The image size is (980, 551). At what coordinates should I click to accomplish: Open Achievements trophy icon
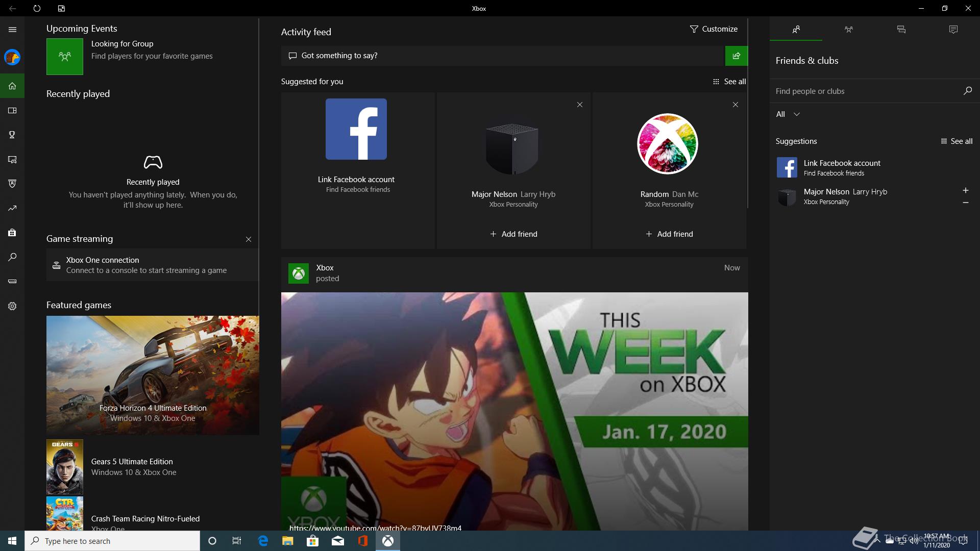(x=12, y=135)
